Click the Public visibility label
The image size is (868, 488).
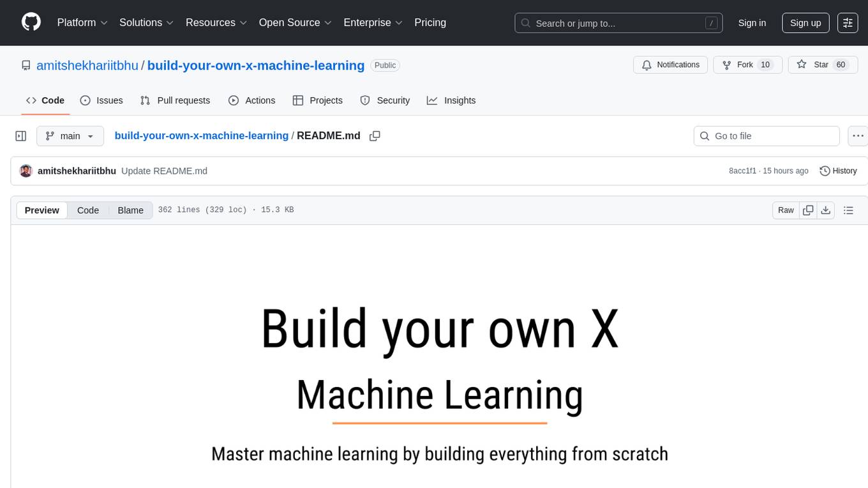(x=385, y=65)
